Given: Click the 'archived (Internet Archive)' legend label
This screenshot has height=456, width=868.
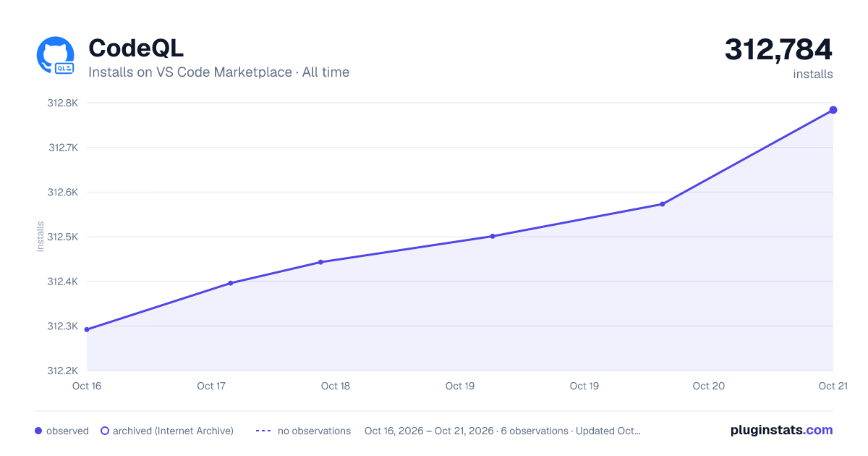Looking at the screenshot, I should coord(173,431).
